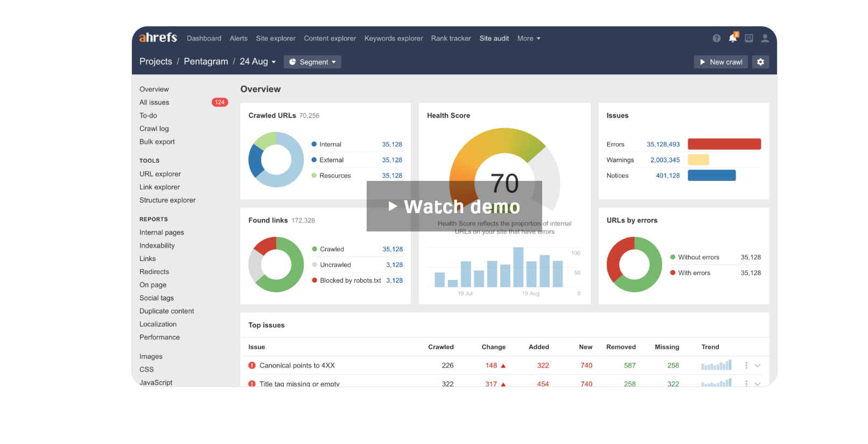Open the 24 Aug crawl date dropdown
The width and height of the screenshot is (868, 444).
click(x=258, y=61)
